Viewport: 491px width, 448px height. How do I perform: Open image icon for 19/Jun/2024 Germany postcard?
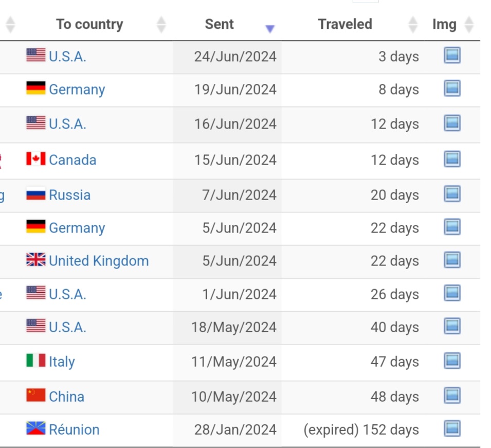coord(452,88)
